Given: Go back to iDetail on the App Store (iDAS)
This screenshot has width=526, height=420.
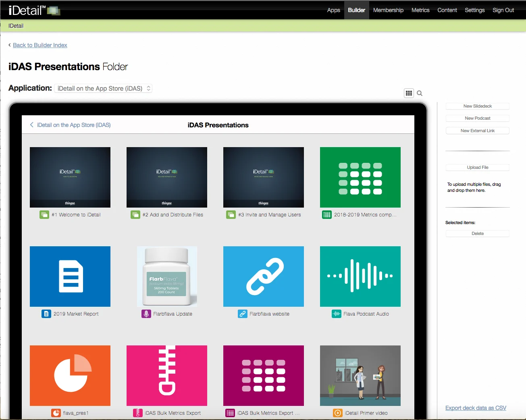Looking at the screenshot, I should coord(70,125).
